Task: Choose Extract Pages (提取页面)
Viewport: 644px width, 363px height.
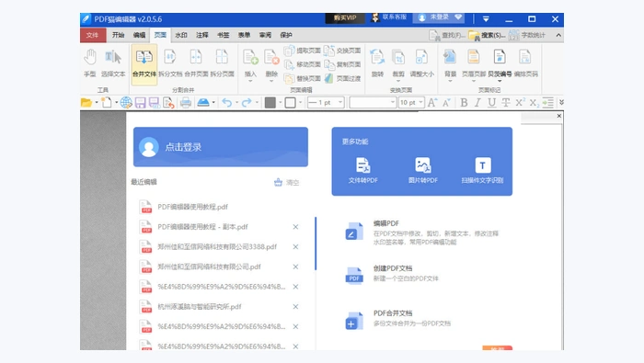Action: [303, 51]
